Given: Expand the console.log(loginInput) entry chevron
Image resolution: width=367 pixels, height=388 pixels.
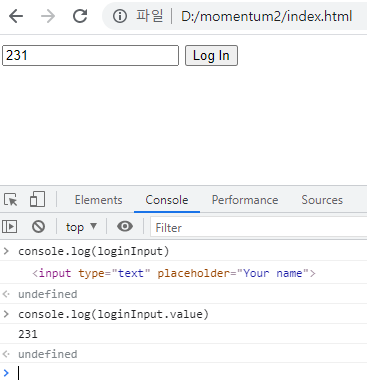Looking at the screenshot, I should point(6,251).
